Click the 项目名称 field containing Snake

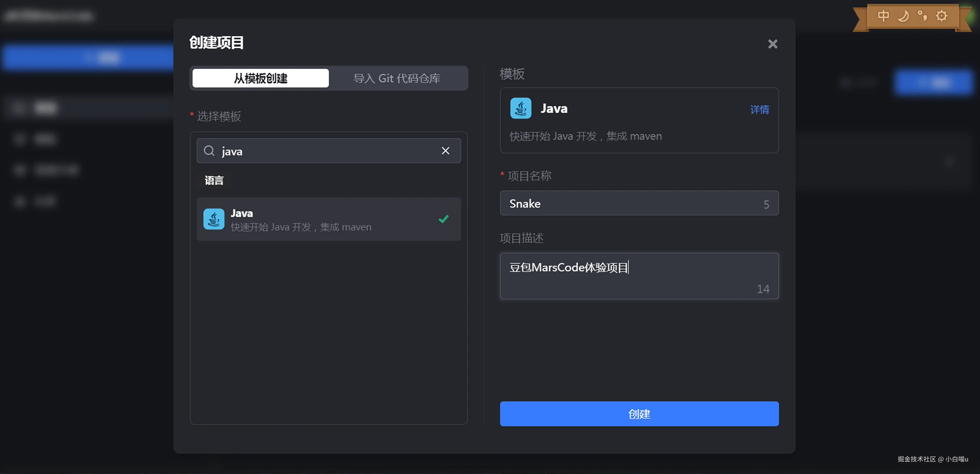click(x=631, y=203)
